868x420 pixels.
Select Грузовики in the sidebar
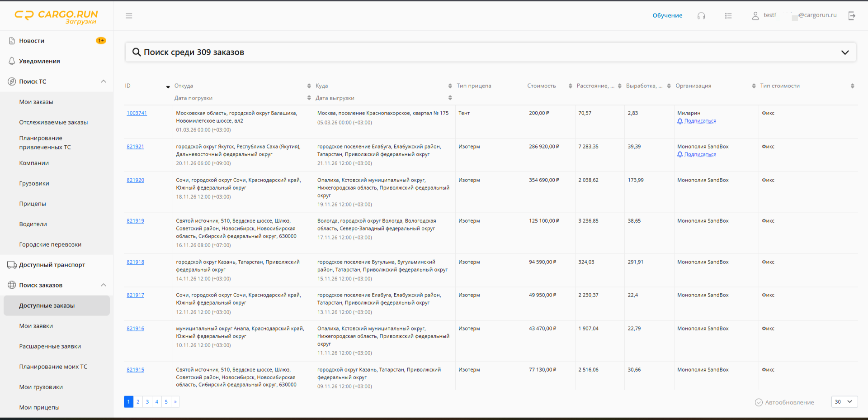(34, 183)
